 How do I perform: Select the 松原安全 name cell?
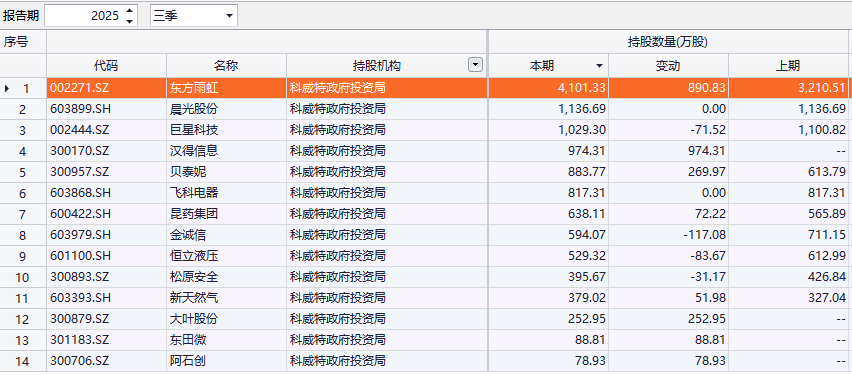226,277
